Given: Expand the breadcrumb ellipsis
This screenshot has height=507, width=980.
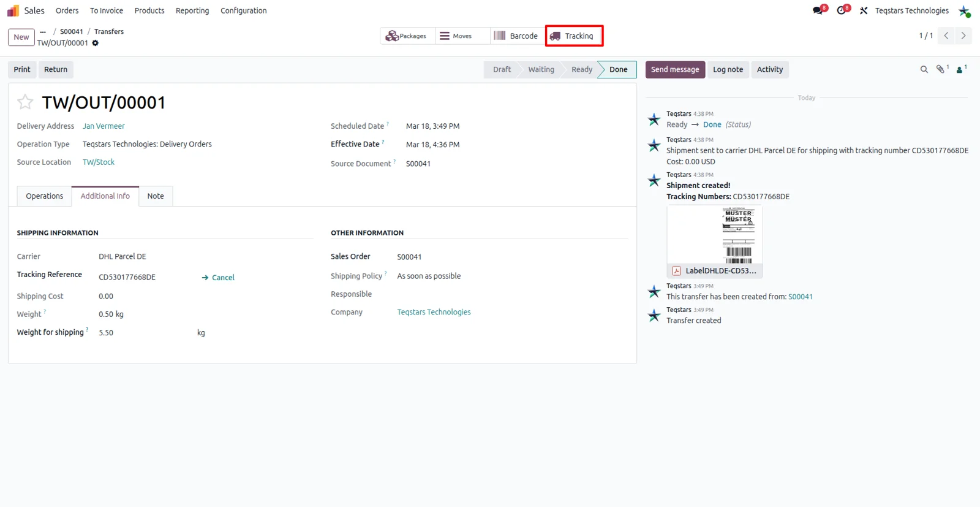Looking at the screenshot, I should pos(43,31).
